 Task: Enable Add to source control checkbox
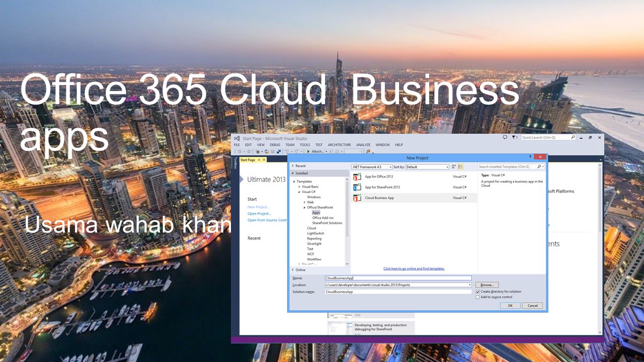click(x=477, y=297)
